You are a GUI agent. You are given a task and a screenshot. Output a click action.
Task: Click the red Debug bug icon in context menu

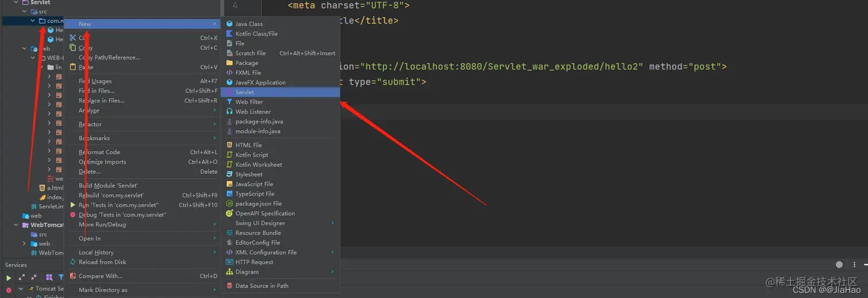pyautogui.click(x=73, y=215)
